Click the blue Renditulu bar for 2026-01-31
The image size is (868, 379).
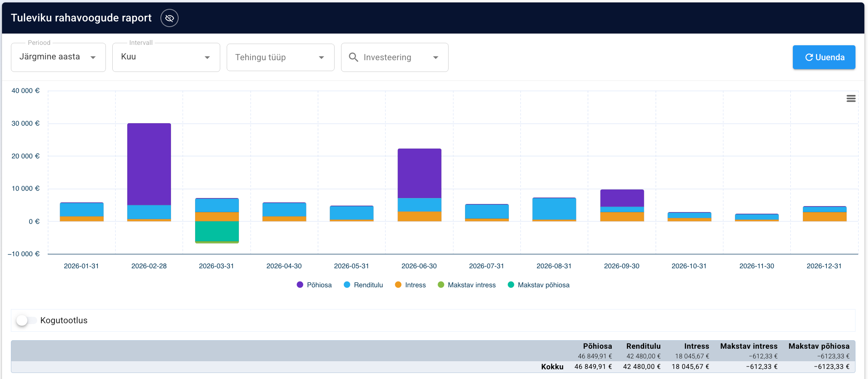82,210
